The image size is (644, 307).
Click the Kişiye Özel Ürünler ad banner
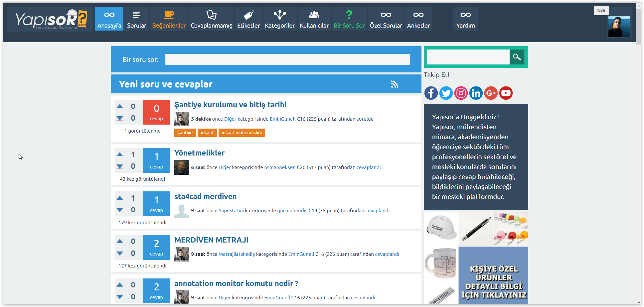(x=493, y=275)
